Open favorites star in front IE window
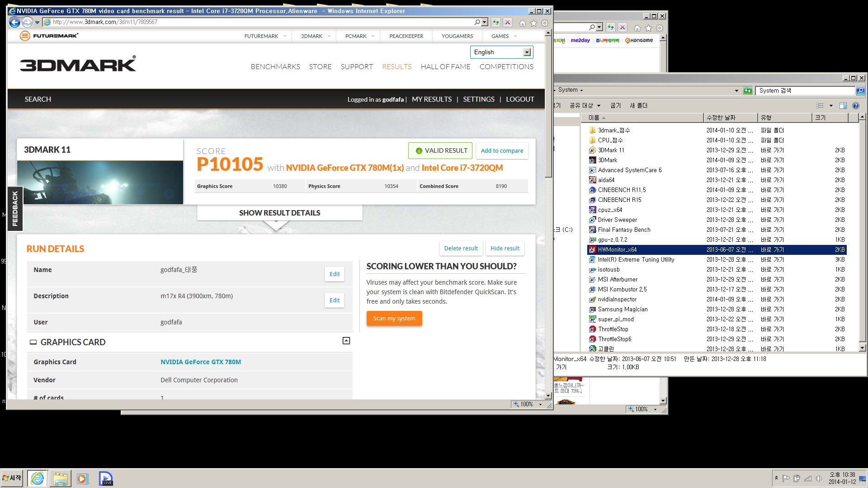The height and width of the screenshot is (488, 868). tap(533, 23)
